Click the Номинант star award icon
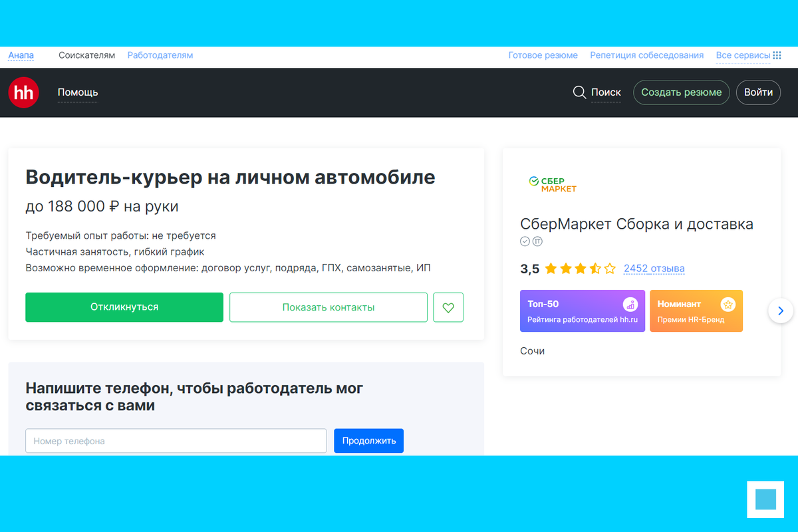This screenshot has height=532, width=798. [x=728, y=305]
